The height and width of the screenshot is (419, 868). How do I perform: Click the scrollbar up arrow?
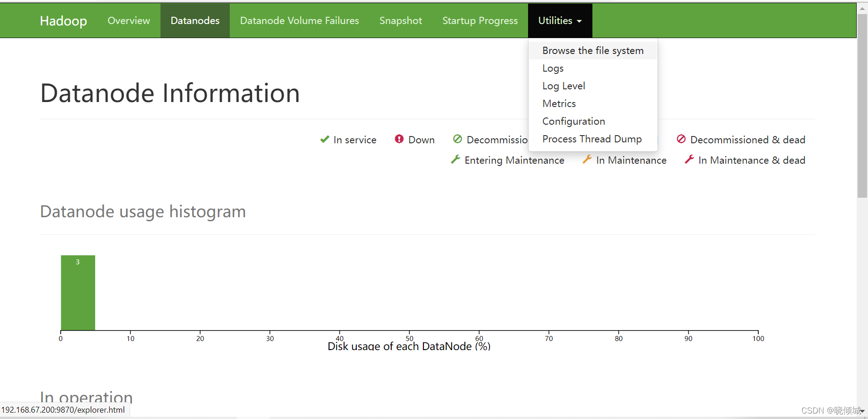862,8
